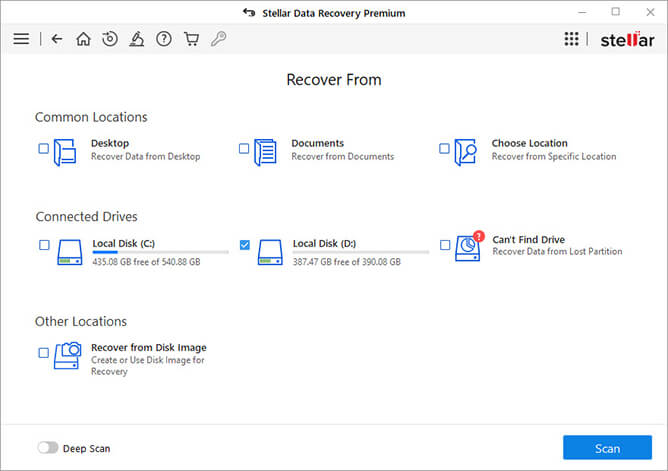Image resolution: width=668 pixels, height=471 pixels.
Task: Tick the Local Disk (C:) checkbox
Action: coord(44,245)
